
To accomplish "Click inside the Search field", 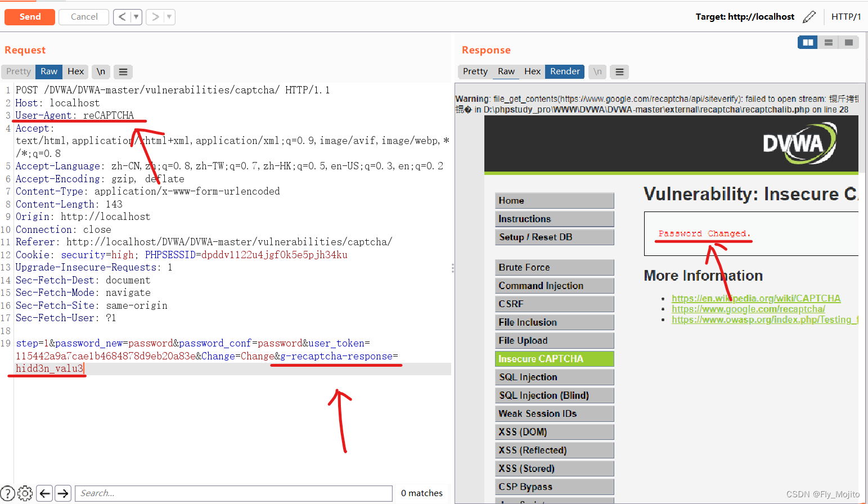I will (x=233, y=493).
